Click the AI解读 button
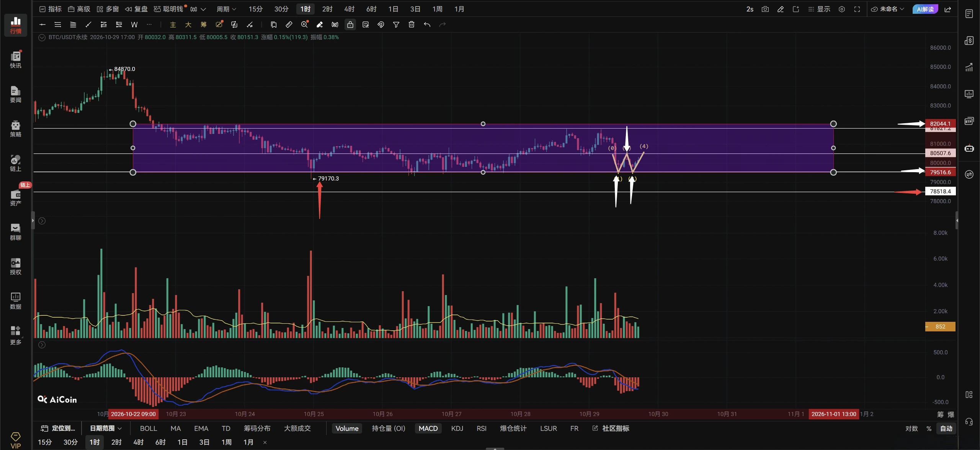This screenshot has height=450, width=980. tap(925, 9)
